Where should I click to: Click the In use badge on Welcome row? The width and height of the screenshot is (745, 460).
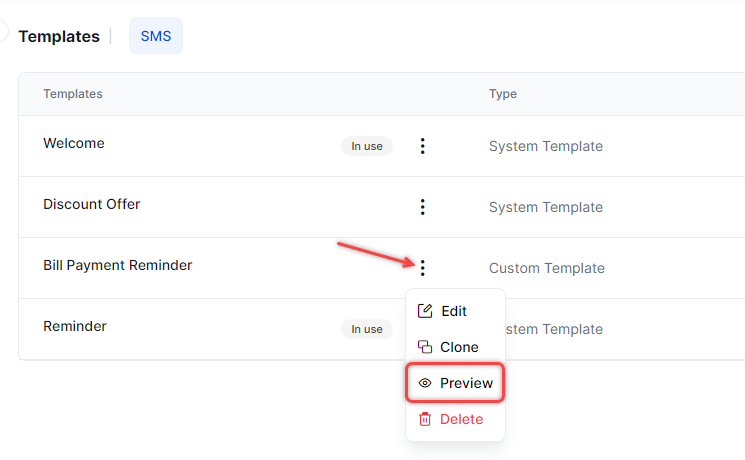point(366,146)
